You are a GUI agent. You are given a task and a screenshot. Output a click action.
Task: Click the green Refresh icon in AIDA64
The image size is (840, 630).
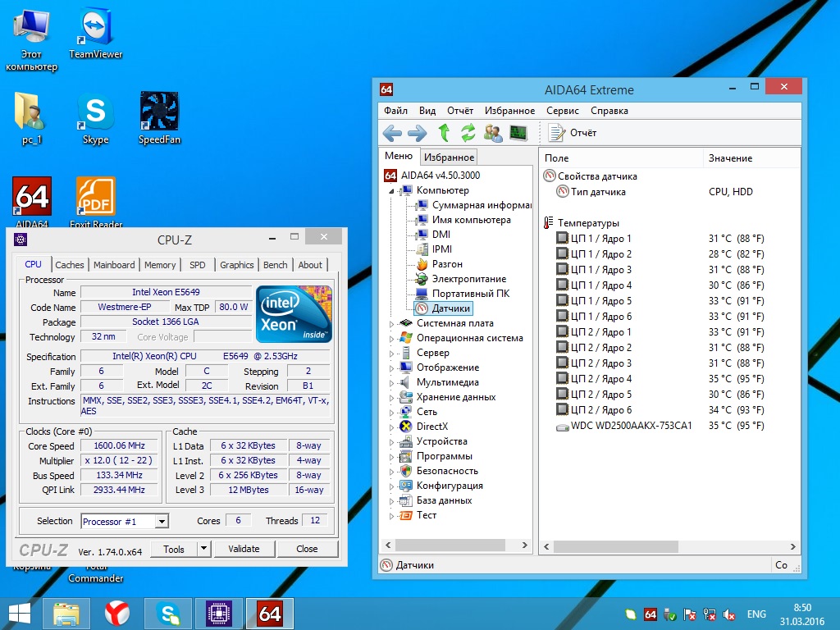pos(468,132)
